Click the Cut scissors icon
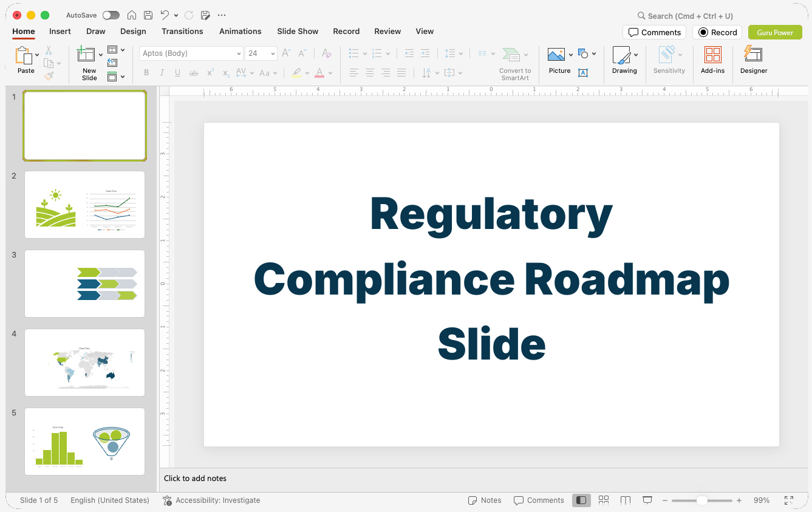 (49, 50)
